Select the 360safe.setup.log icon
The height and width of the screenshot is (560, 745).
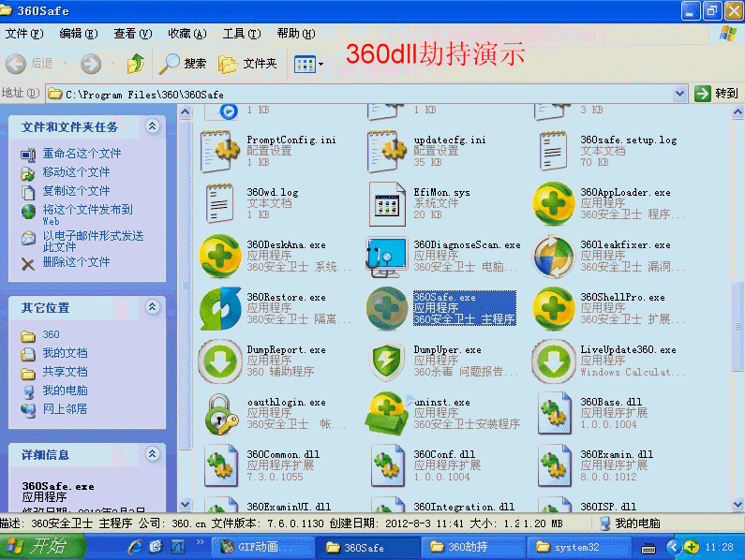coord(554,152)
